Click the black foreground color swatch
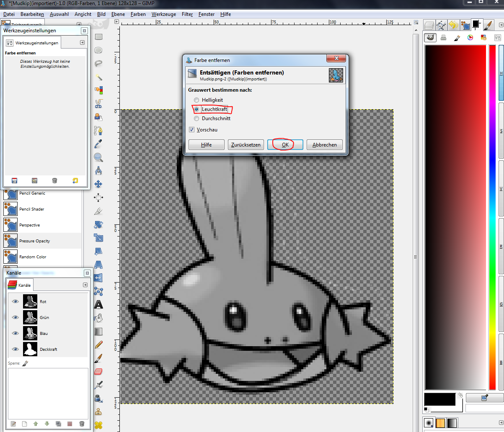 click(x=439, y=399)
